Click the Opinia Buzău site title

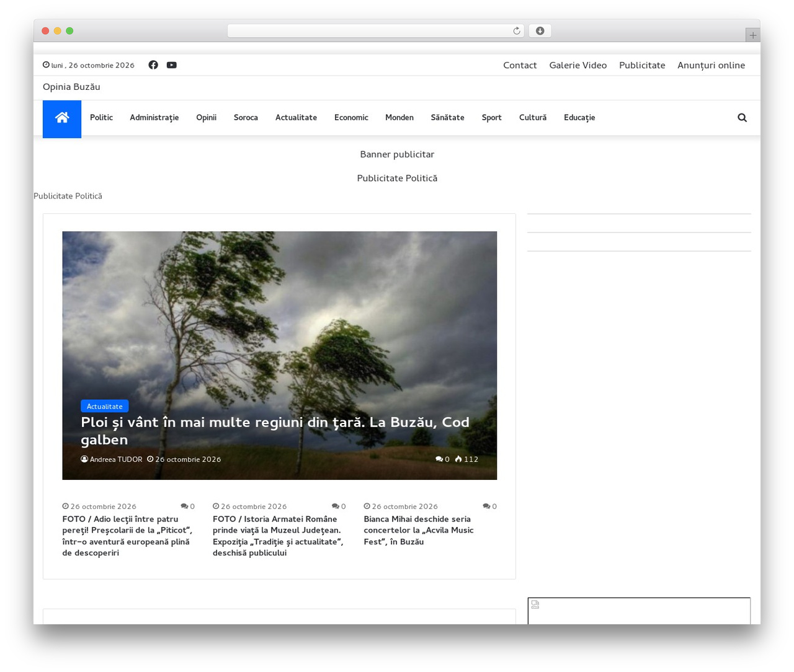[x=71, y=87]
